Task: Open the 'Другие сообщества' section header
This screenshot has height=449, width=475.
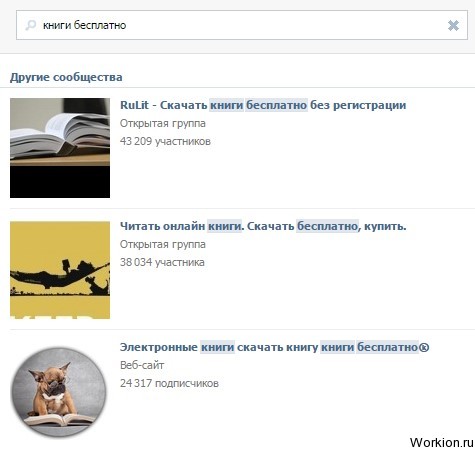Action: [x=66, y=77]
